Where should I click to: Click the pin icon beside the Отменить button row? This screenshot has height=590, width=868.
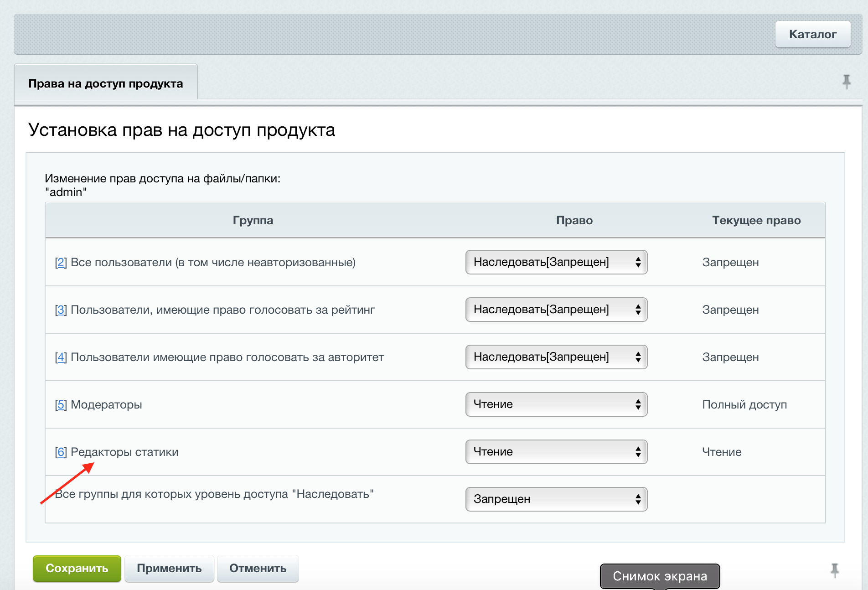click(x=835, y=570)
